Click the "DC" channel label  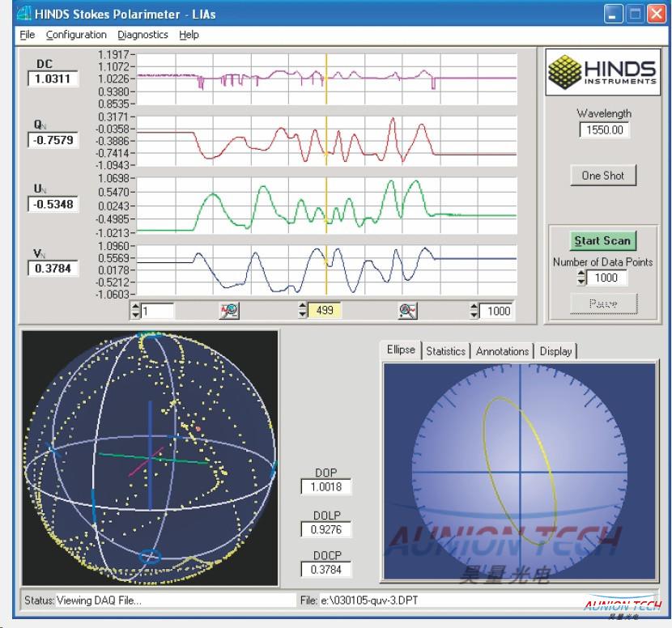[45, 64]
